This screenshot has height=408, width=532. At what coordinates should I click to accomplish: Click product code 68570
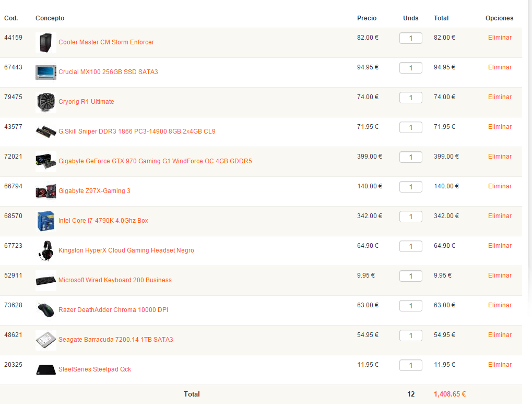point(13,216)
